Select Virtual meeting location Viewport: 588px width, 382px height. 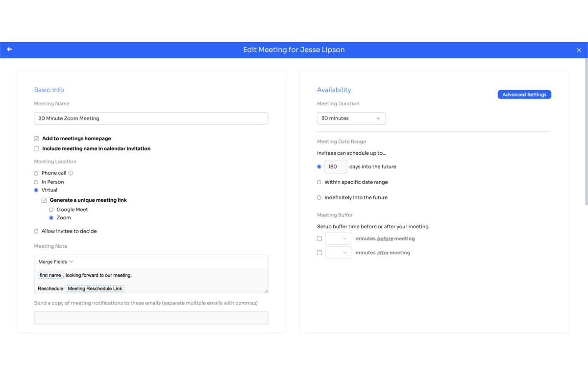[x=36, y=190]
